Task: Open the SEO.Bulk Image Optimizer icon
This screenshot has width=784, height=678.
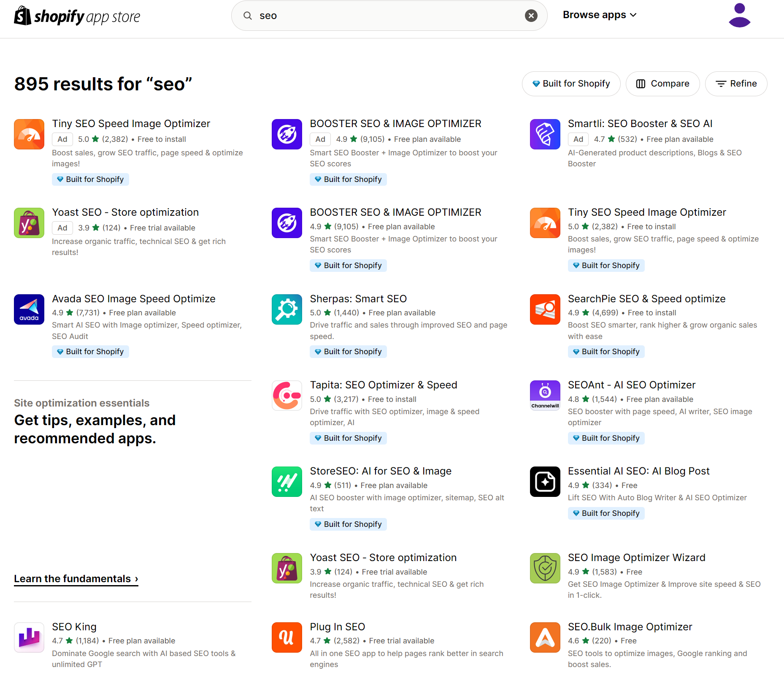Action: 545,637
